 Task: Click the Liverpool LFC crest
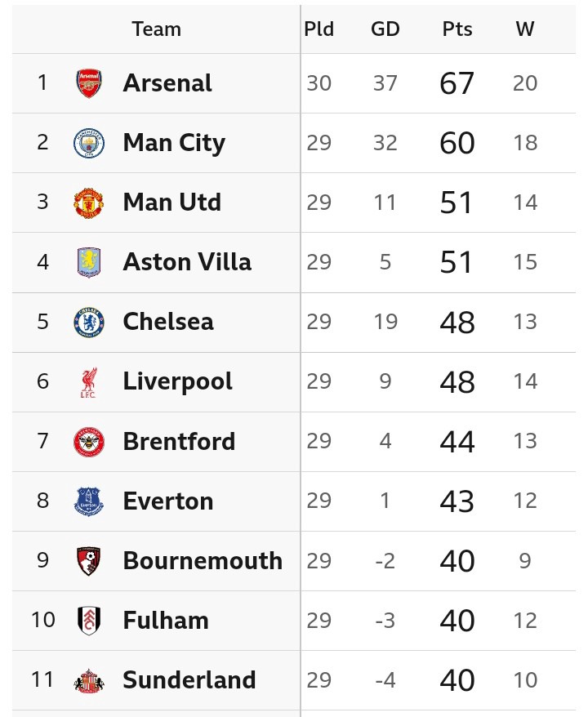point(88,382)
